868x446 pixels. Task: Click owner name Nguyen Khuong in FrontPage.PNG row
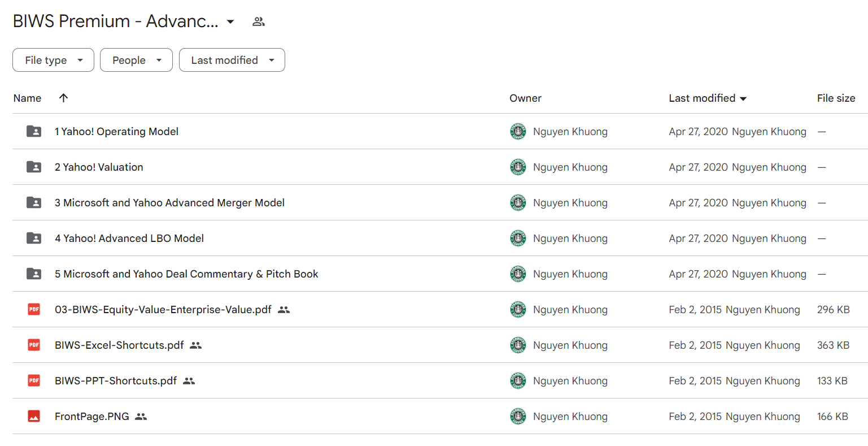click(x=570, y=416)
